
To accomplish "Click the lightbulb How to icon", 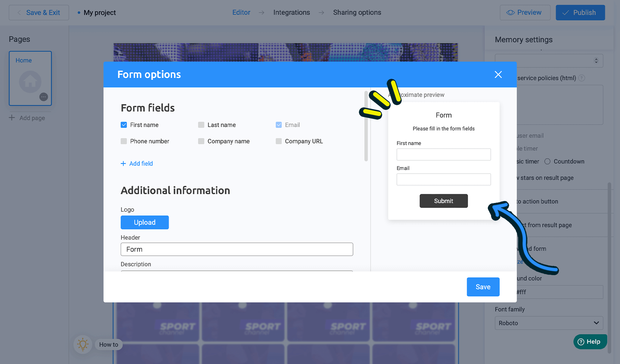I will (83, 344).
